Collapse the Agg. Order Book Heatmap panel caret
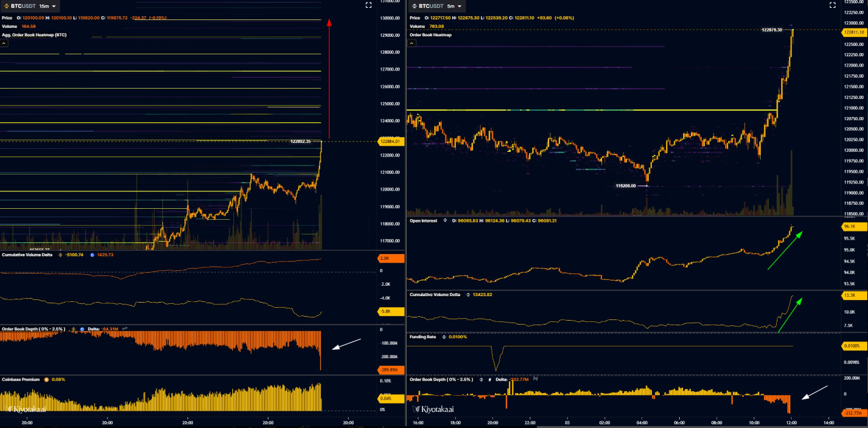The image size is (868, 428). pyautogui.click(x=5, y=43)
